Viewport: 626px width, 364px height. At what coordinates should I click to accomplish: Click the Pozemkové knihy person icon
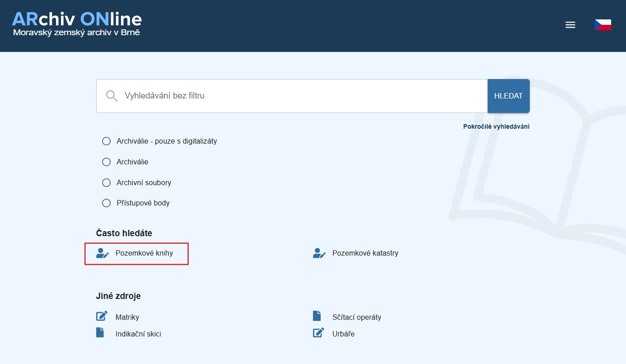tap(103, 253)
